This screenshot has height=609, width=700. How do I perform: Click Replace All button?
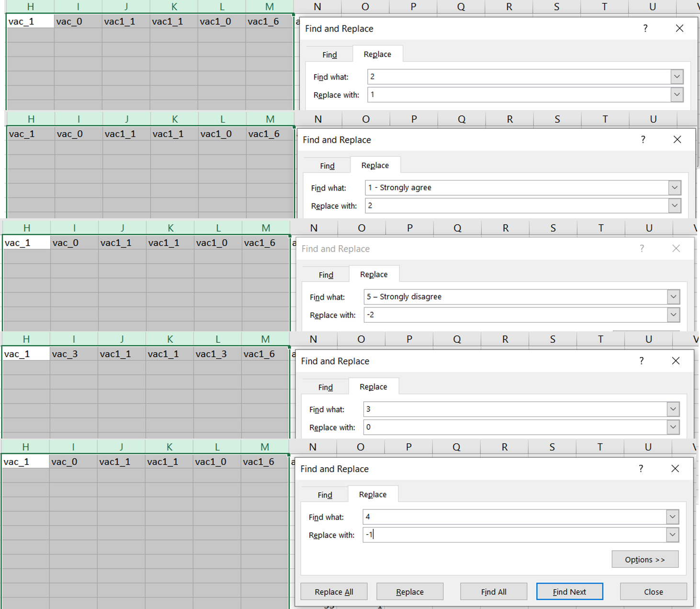pyautogui.click(x=334, y=591)
